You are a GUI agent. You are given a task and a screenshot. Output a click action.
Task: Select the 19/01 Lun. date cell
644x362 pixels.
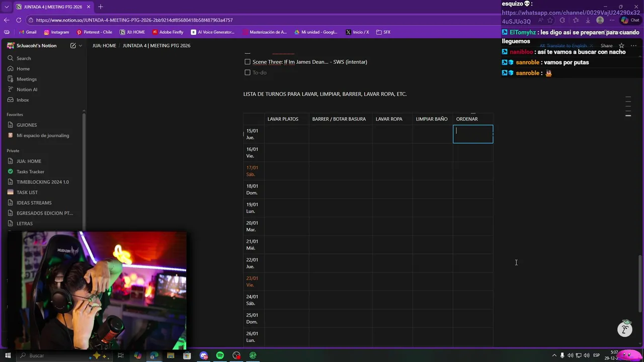pyautogui.click(x=254, y=208)
